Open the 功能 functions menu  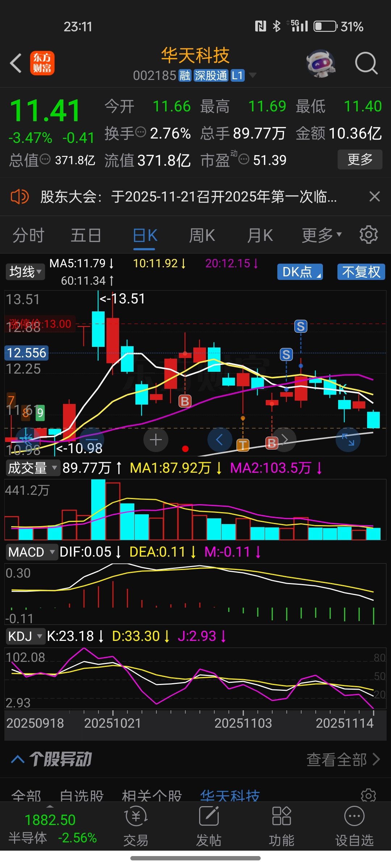click(282, 826)
